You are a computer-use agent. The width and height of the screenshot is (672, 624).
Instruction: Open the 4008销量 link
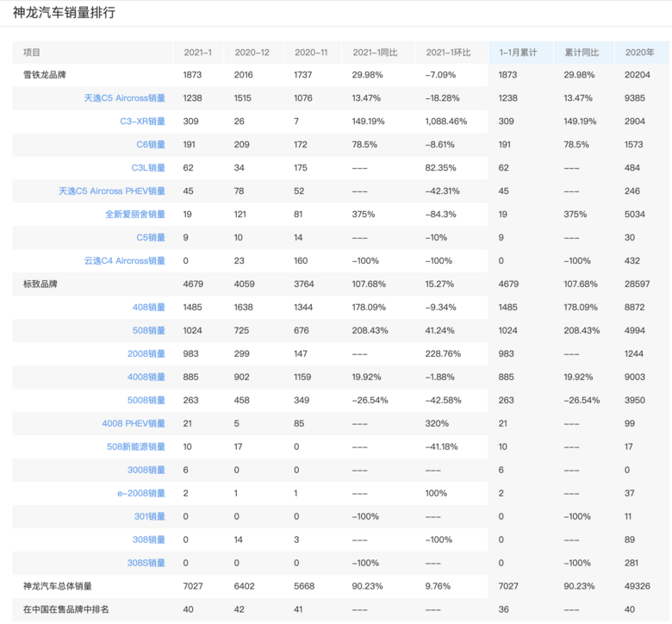(146, 377)
